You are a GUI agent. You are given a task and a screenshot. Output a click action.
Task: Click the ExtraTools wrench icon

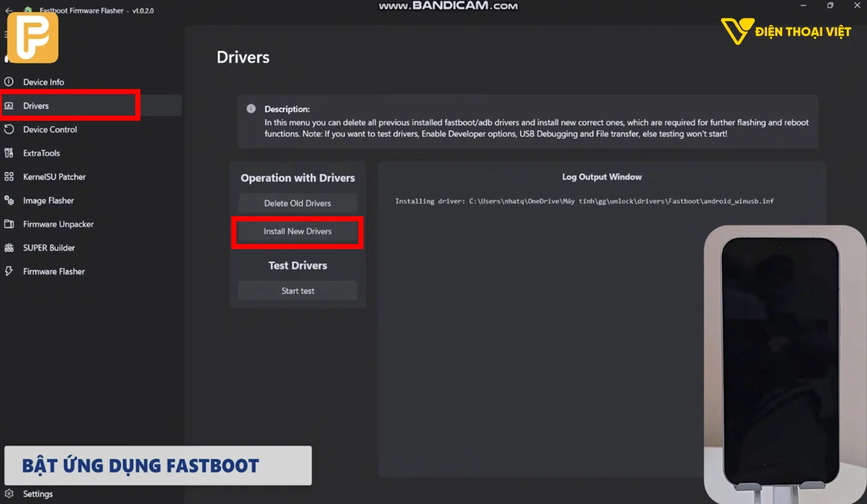9,153
